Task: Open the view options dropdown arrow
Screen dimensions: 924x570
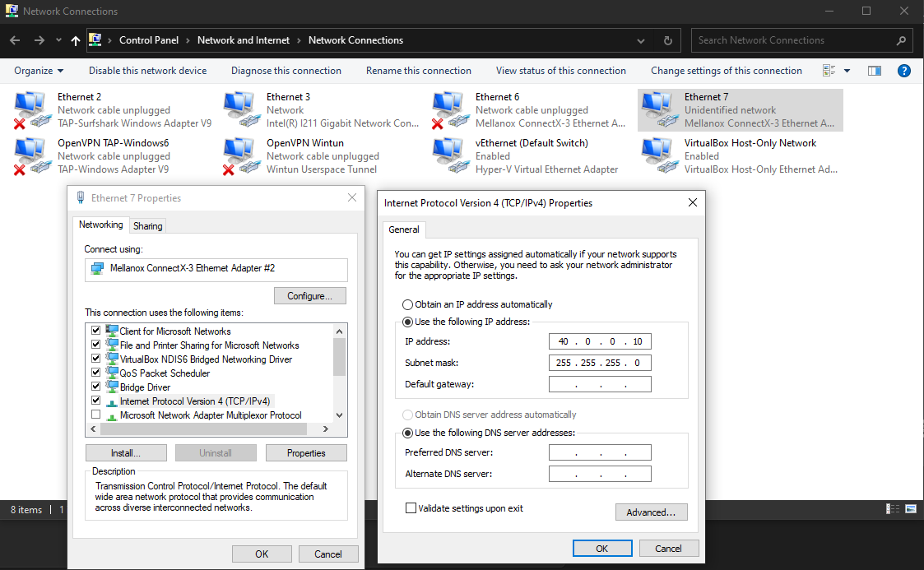Action: [x=847, y=71]
